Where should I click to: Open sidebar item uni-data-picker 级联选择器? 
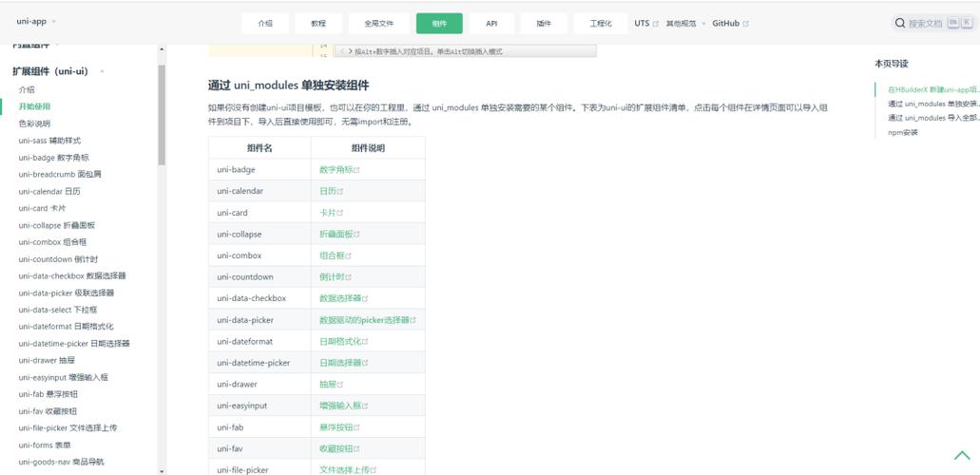point(67,293)
